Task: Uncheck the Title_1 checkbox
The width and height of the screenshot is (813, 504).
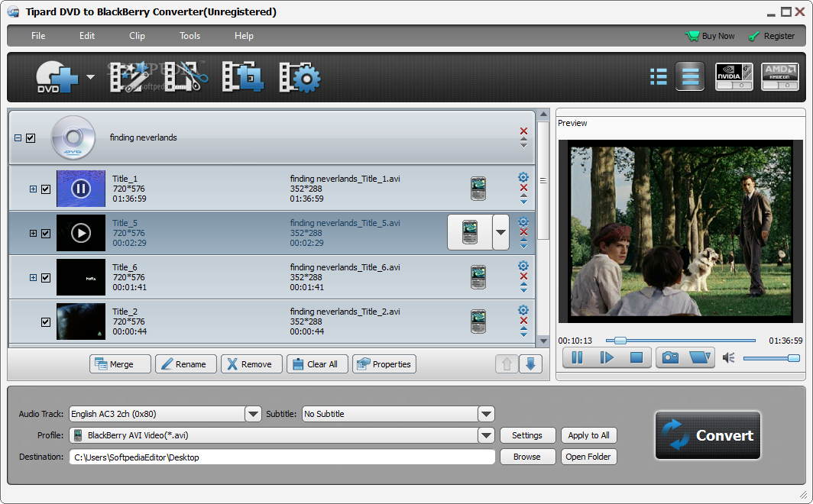Action: (x=46, y=189)
